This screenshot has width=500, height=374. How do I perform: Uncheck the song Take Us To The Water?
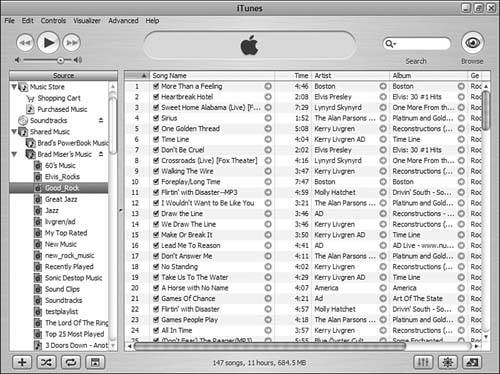tap(156, 277)
